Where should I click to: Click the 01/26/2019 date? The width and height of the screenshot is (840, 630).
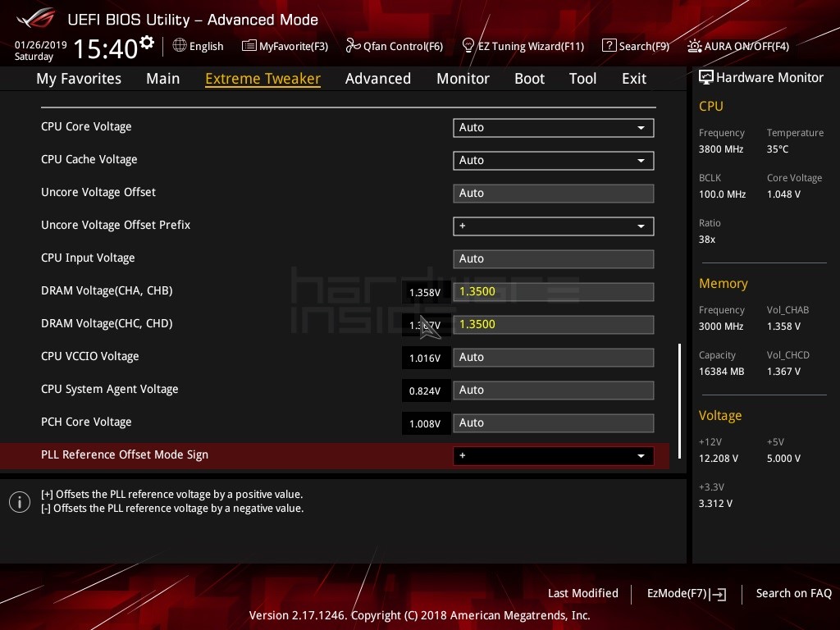[41, 45]
